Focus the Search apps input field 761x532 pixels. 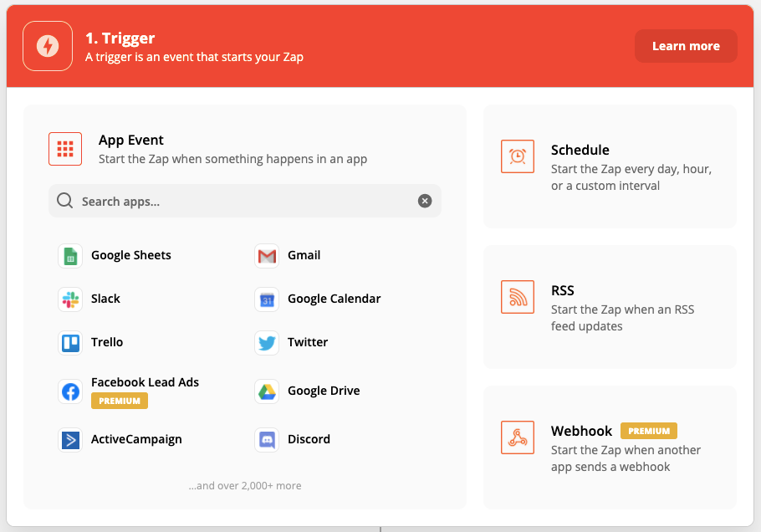tap(243, 202)
